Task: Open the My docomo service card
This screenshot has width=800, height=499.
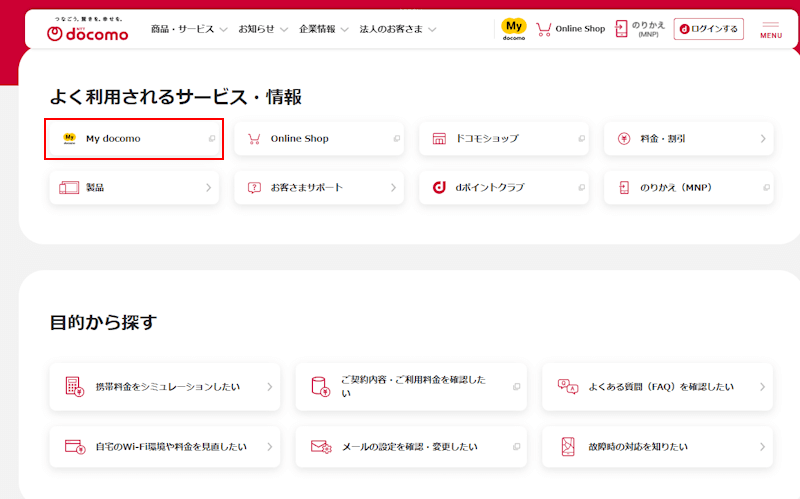Action: [x=134, y=139]
